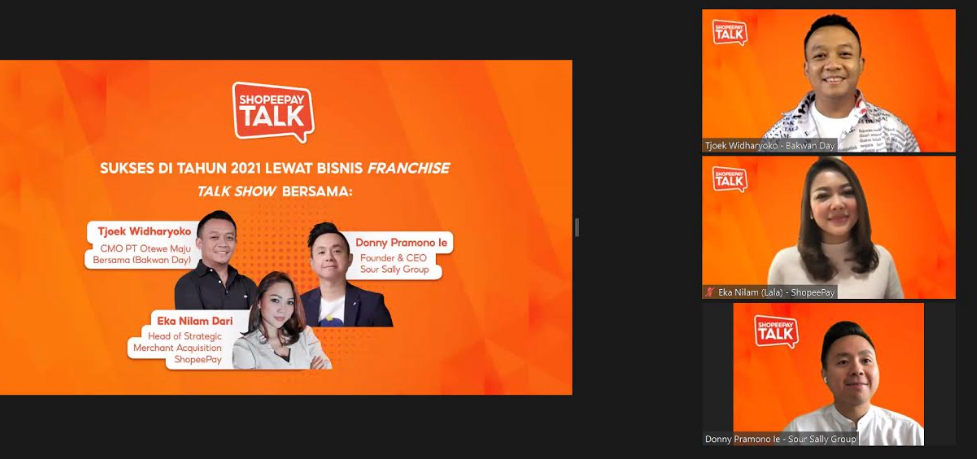Click the muted microphone icon beside Eka Nilam
This screenshot has width=977, height=459.
709,291
